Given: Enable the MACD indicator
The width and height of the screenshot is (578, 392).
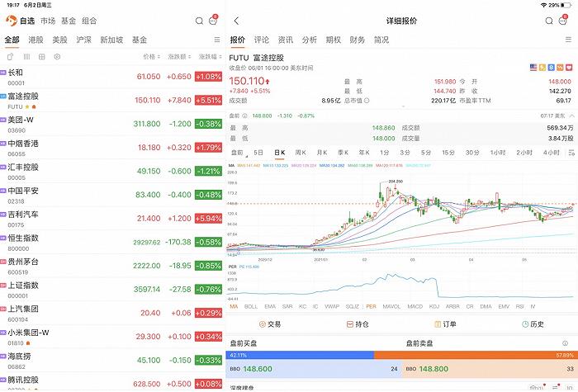Looking at the screenshot, I should pos(415,306).
